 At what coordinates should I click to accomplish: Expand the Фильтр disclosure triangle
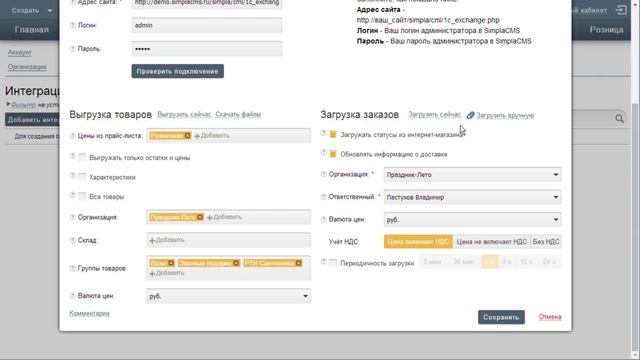(x=8, y=104)
